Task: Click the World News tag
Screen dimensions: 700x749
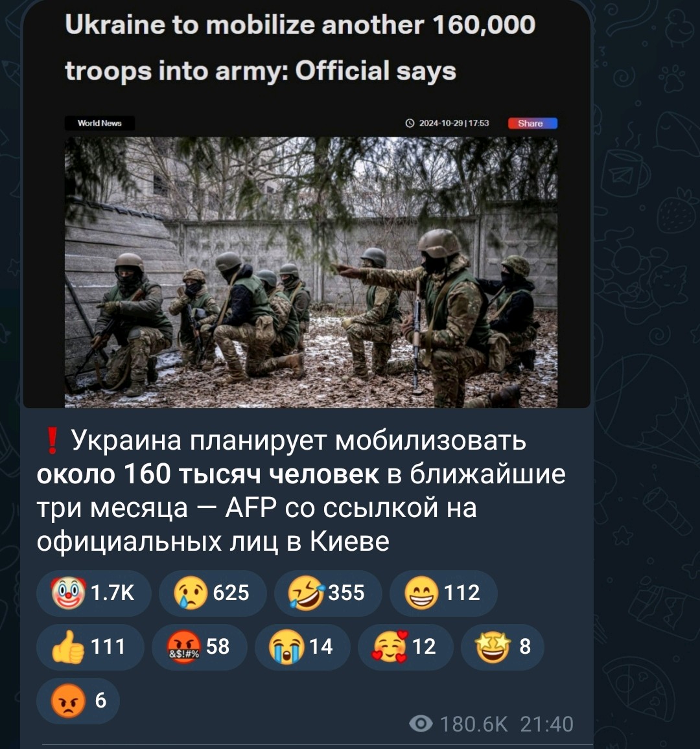Action: (x=99, y=123)
